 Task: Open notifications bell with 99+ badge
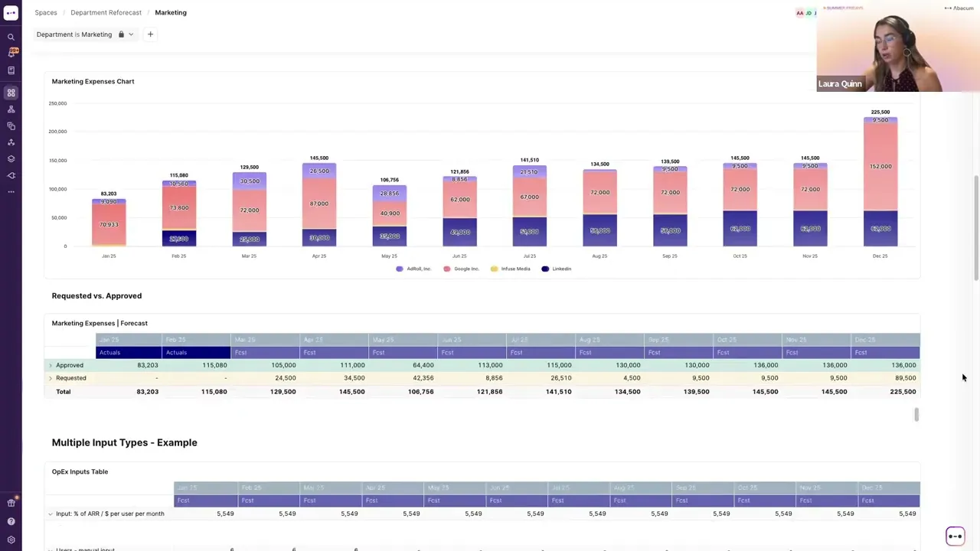(x=11, y=53)
